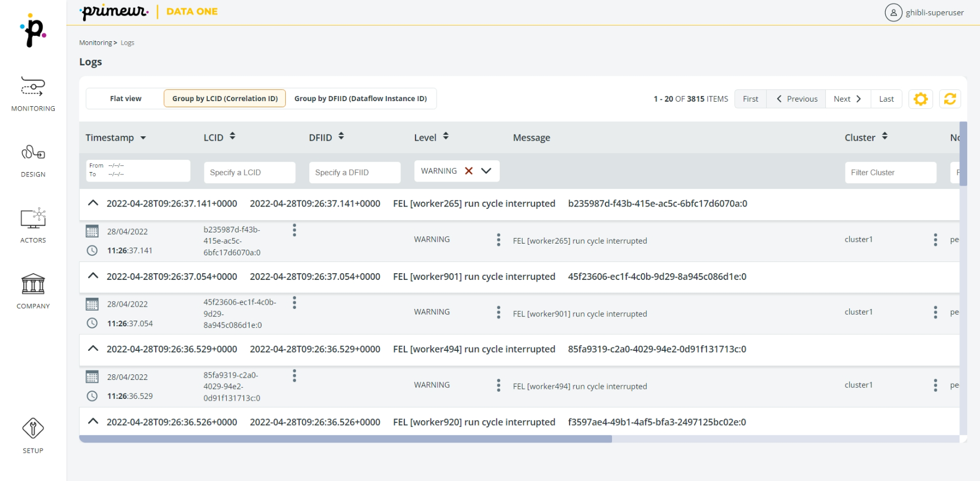Click the orange gear settings icon
980x481 pixels.
pos(920,99)
